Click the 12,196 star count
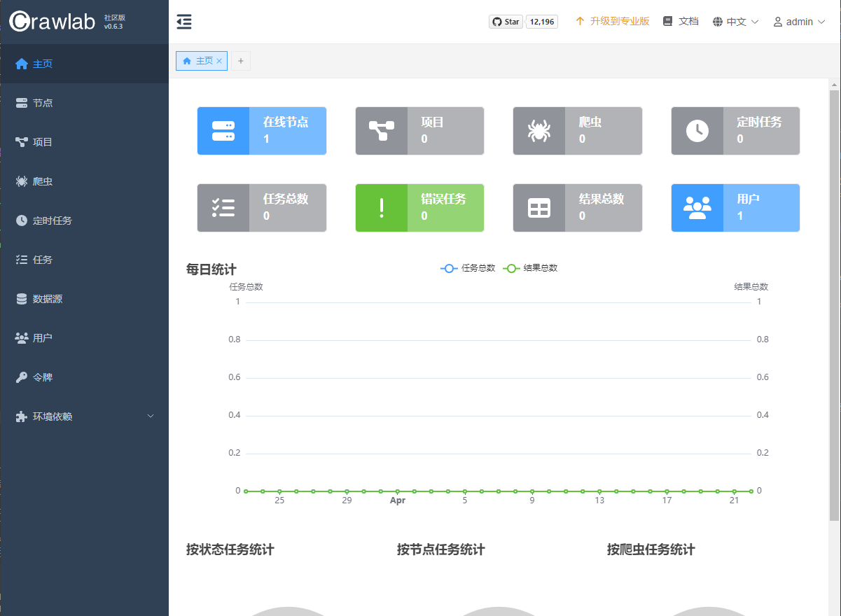The image size is (841, 616). pos(542,22)
